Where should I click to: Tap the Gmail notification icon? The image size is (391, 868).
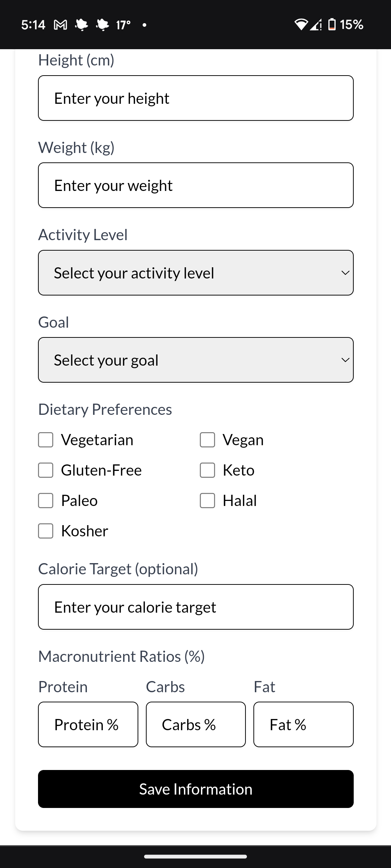tap(60, 25)
